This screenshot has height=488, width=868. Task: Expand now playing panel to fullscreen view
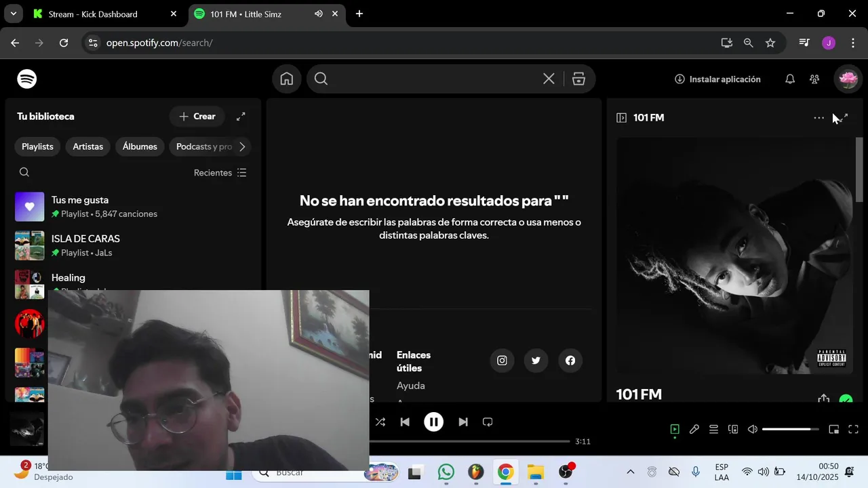click(844, 118)
